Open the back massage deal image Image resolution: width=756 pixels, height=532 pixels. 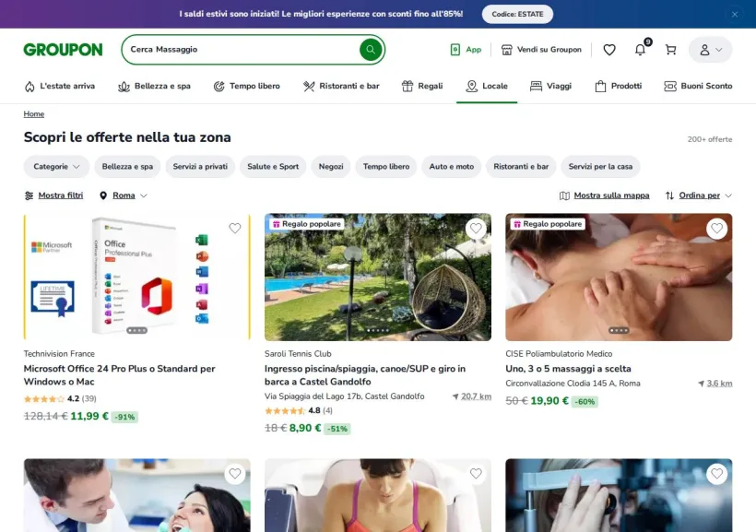(x=619, y=278)
